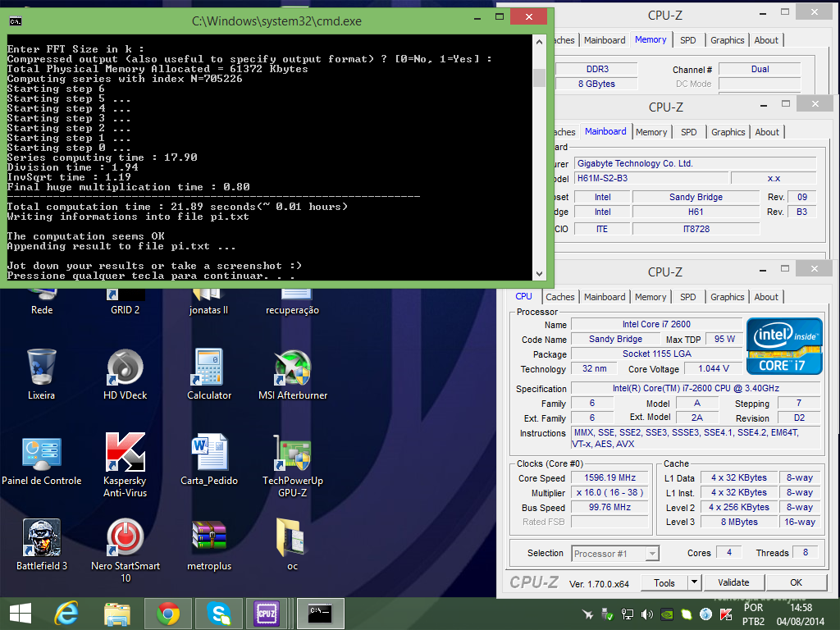Screen dimensions: 840x630
Task: Open the Memory tab in the bottom CPU-Z window
Action: coord(651,297)
